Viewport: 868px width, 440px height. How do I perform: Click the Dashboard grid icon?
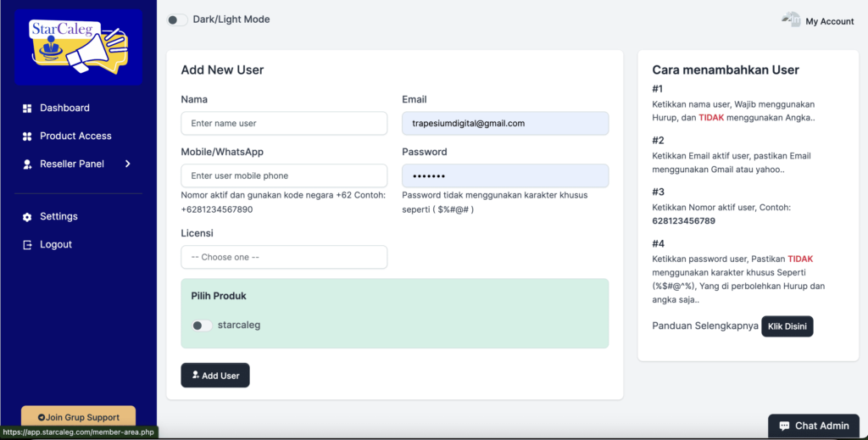point(27,109)
